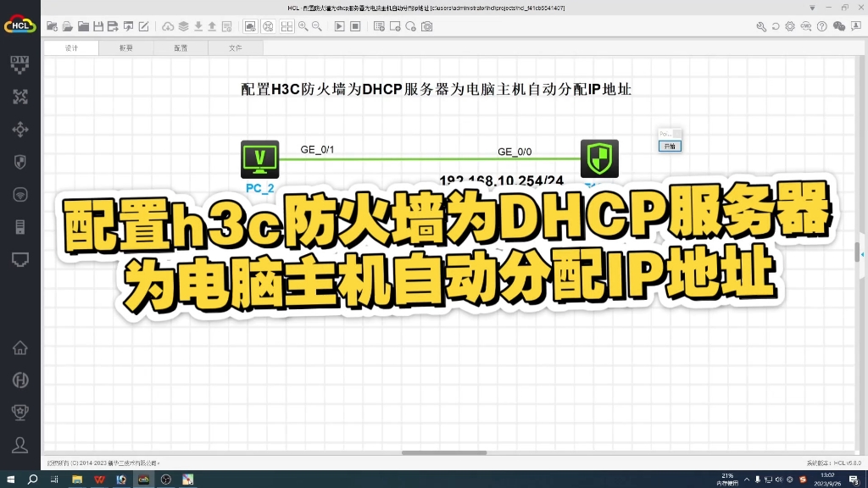Save the project with the floppy disk icon

pos(98,26)
